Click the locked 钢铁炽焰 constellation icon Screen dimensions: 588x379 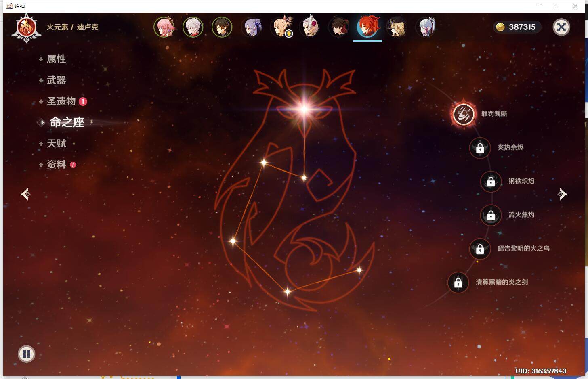(491, 181)
